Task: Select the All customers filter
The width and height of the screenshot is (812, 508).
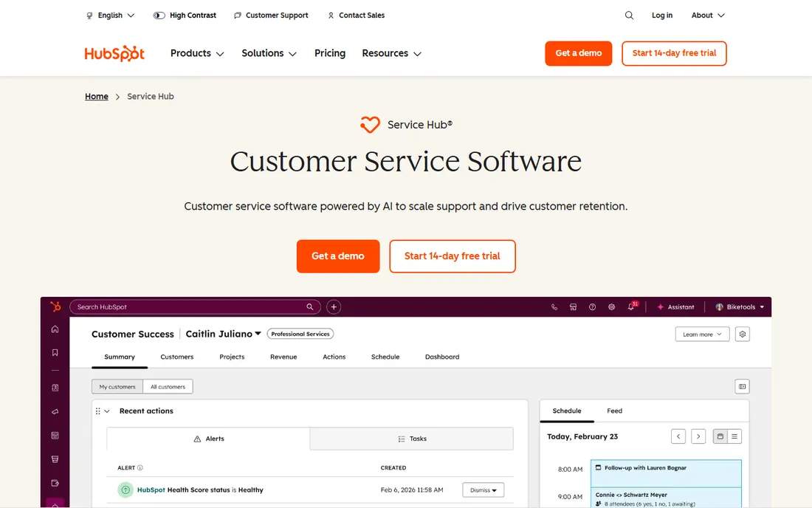Action: click(168, 387)
